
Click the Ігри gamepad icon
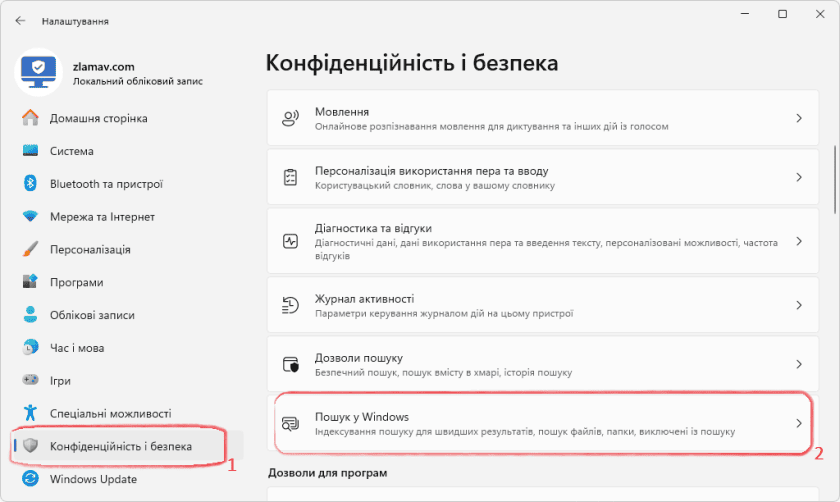(x=31, y=380)
